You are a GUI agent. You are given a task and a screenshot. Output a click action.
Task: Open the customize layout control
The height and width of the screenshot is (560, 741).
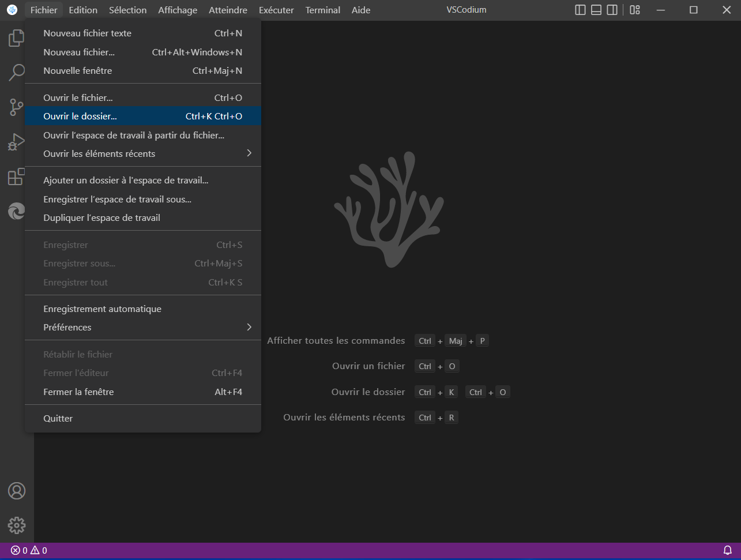click(635, 10)
